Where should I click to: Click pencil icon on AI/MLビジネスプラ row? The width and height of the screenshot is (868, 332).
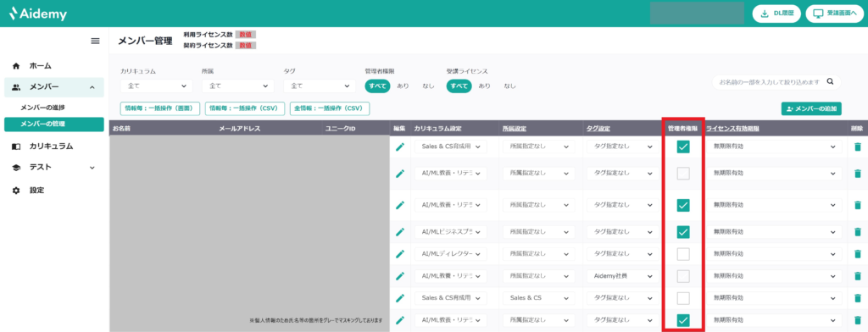400,231
